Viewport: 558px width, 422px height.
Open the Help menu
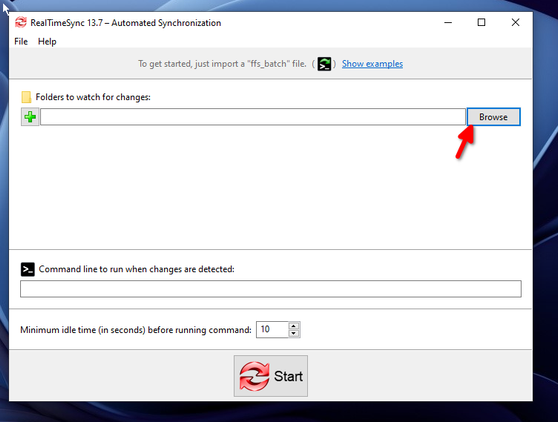click(x=47, y=42)
